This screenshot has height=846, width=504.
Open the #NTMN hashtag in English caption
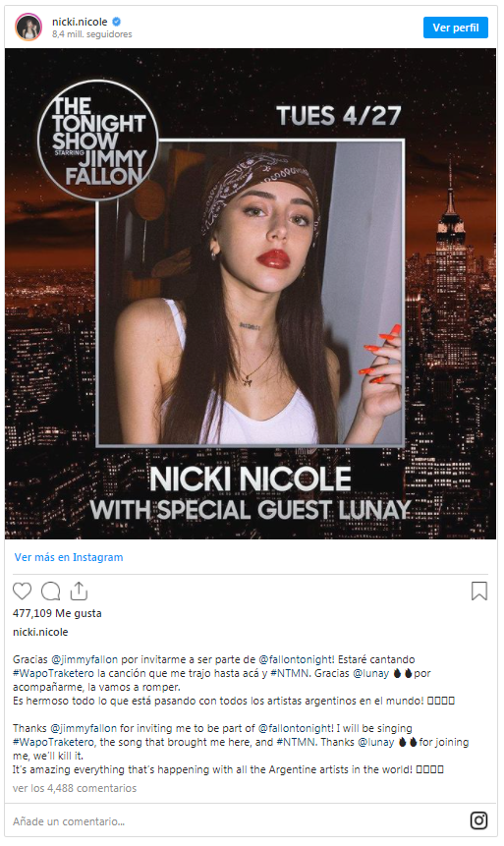click(x=296, y=742)
